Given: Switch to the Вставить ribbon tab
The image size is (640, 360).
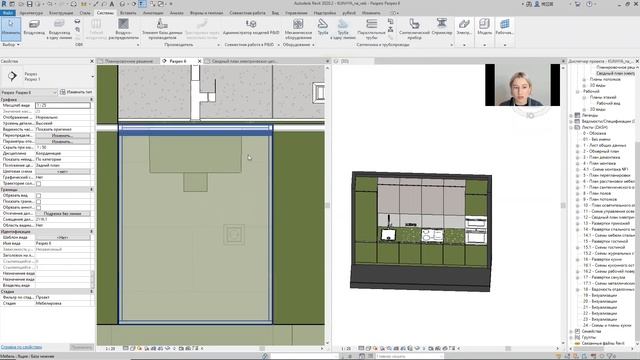Looking at the screenshot, I should 128,13.
